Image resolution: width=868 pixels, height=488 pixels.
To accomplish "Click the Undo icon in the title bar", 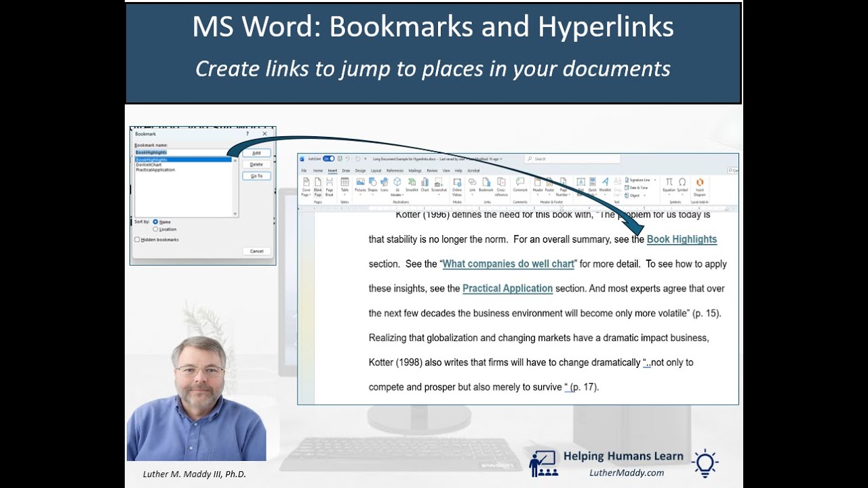I will point(349,159).
